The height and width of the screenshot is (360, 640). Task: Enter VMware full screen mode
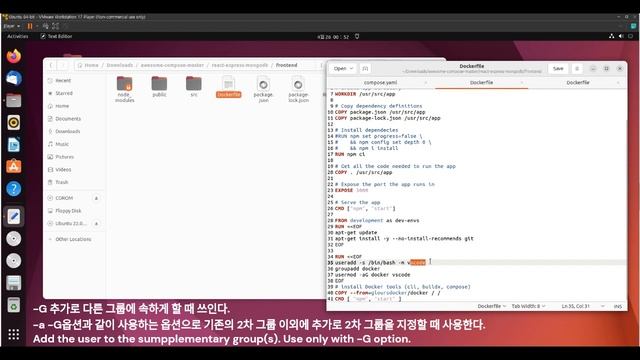(x=56, y=26)
